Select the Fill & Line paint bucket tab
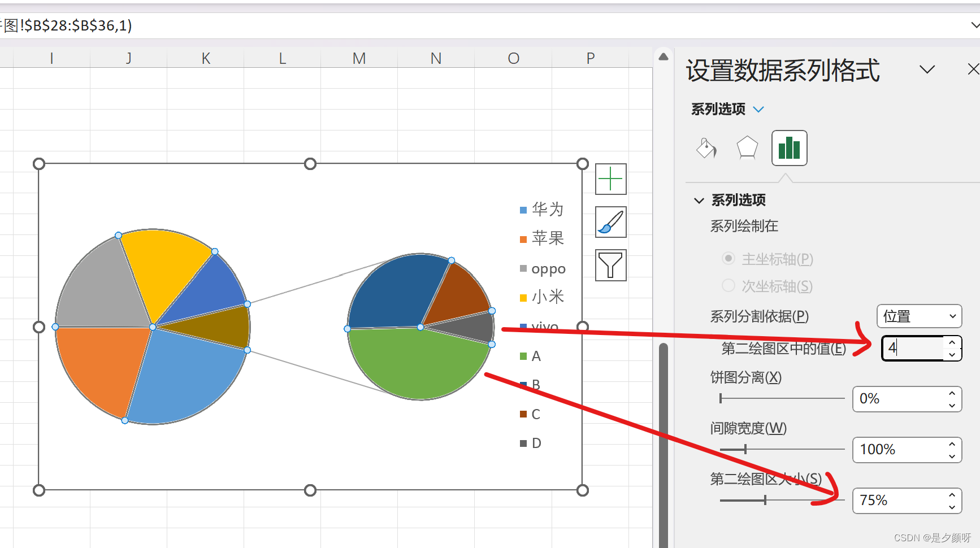Screen dimensions: 980x548 (706, 148)
